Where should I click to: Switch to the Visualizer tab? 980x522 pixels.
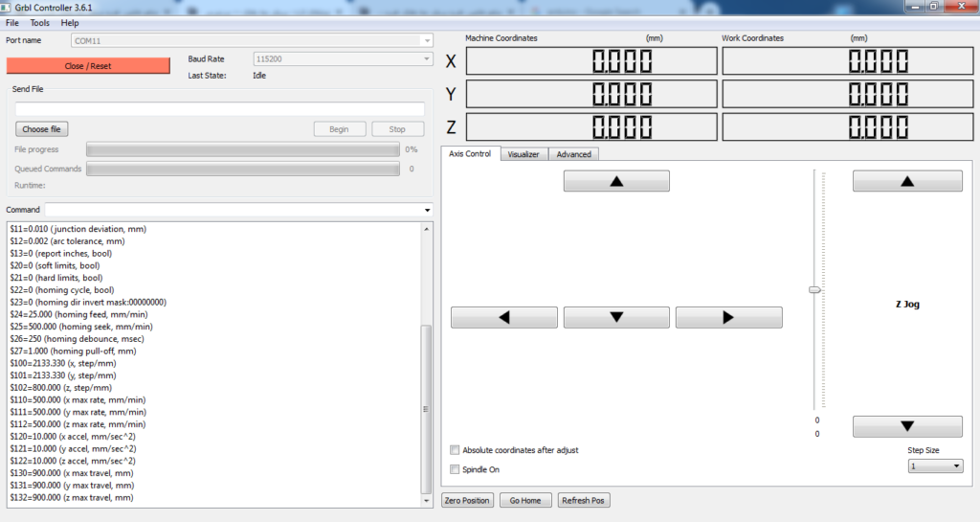(523, 154)
